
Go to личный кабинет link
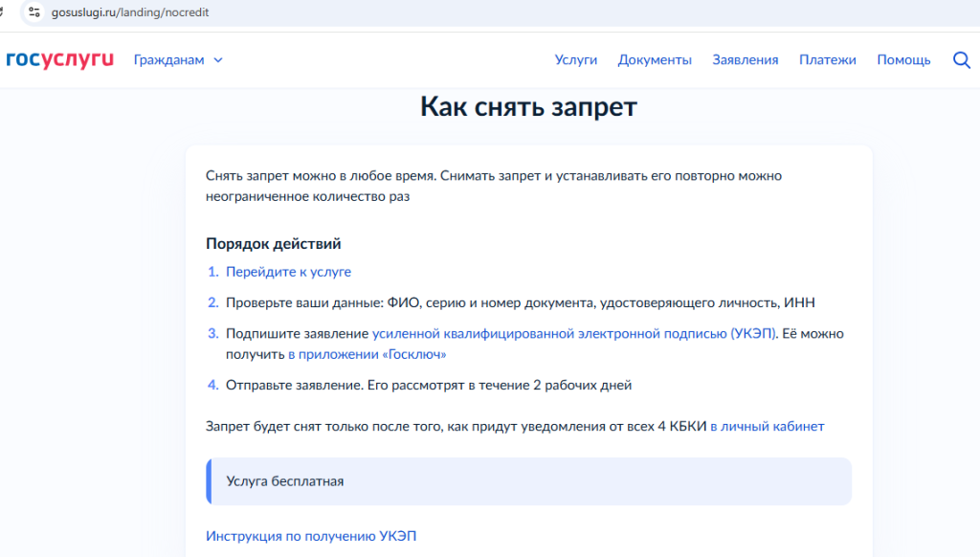tap(767, 426)
